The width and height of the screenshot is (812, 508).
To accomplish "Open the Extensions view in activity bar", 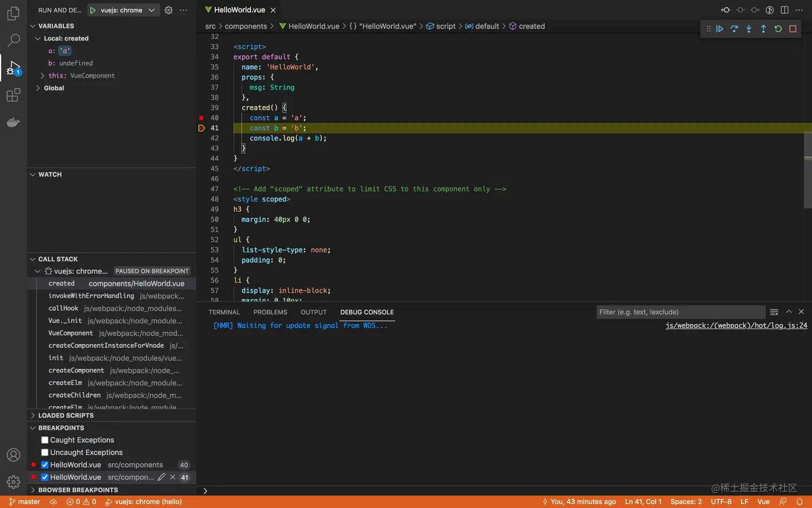I will tap(13, 96).
